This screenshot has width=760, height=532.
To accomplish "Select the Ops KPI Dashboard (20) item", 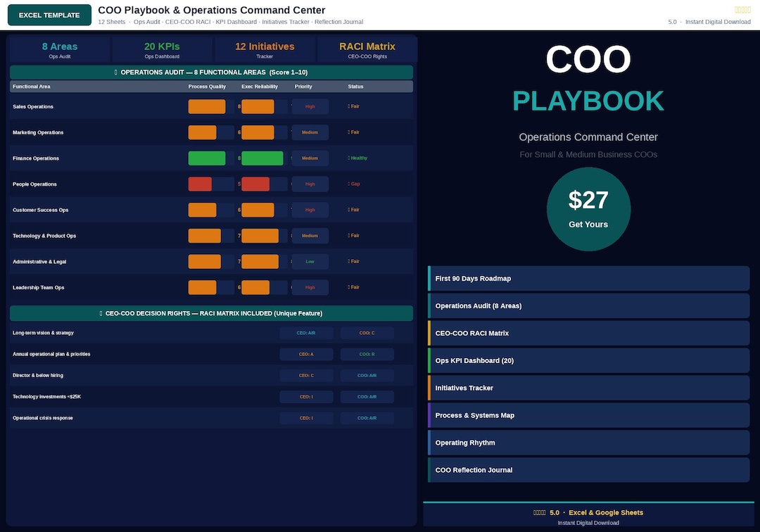I will 588,360.
